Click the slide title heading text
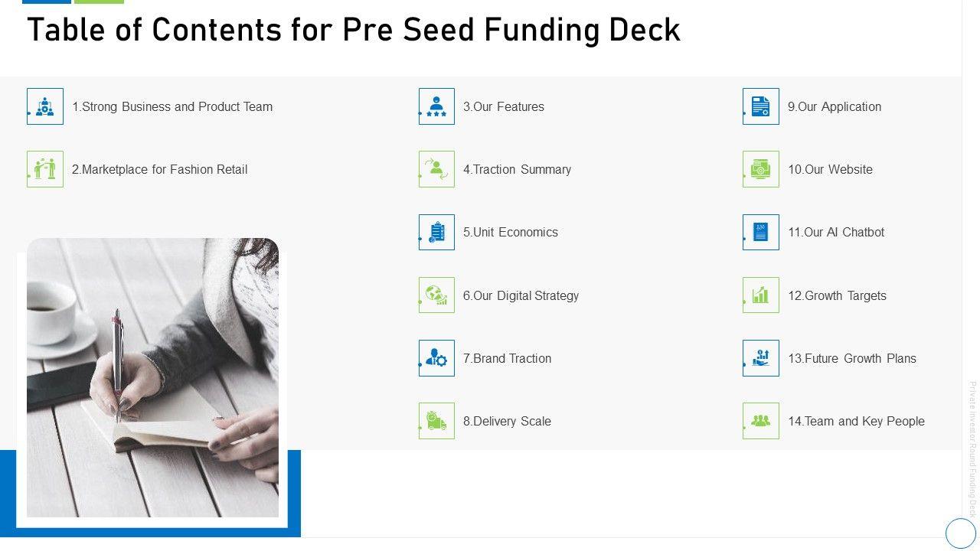The image size is (980, 551). [x=354, y=31]
